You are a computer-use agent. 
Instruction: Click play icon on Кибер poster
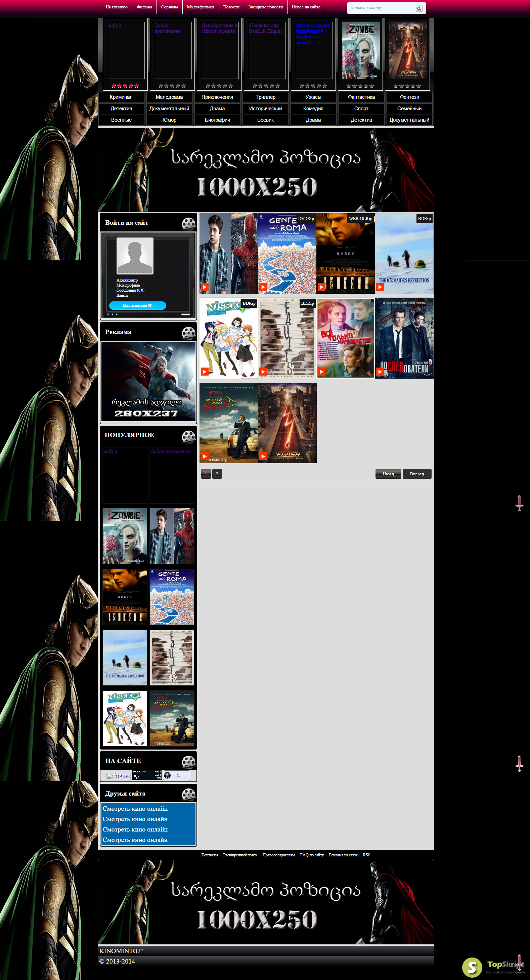pos(322,287)
